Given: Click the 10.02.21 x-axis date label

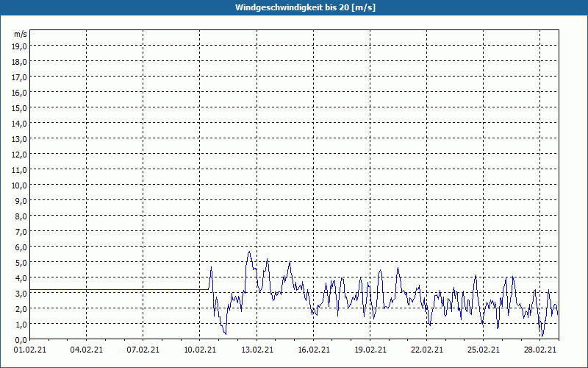Looking at the screenshot, I should pyautogui.click(x=199, y=350).
